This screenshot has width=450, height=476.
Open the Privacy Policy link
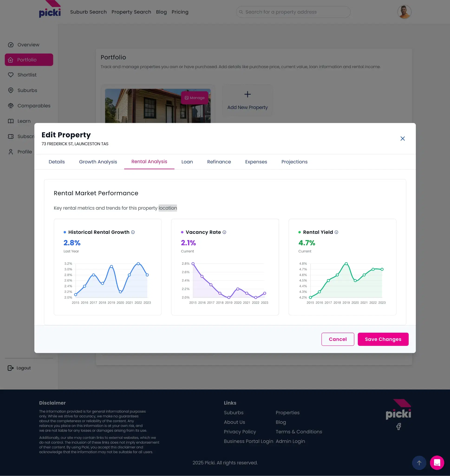(240, 432)
